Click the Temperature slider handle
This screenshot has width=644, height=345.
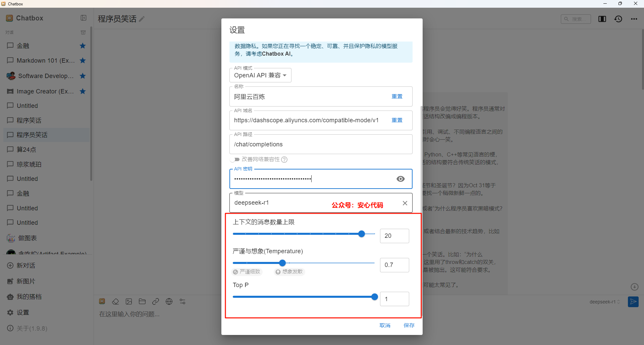point(282,263)
